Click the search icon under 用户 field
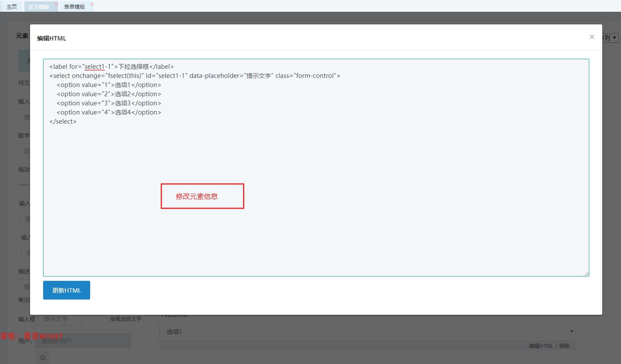Screen dimensions: 621x364 click(43, 358)
